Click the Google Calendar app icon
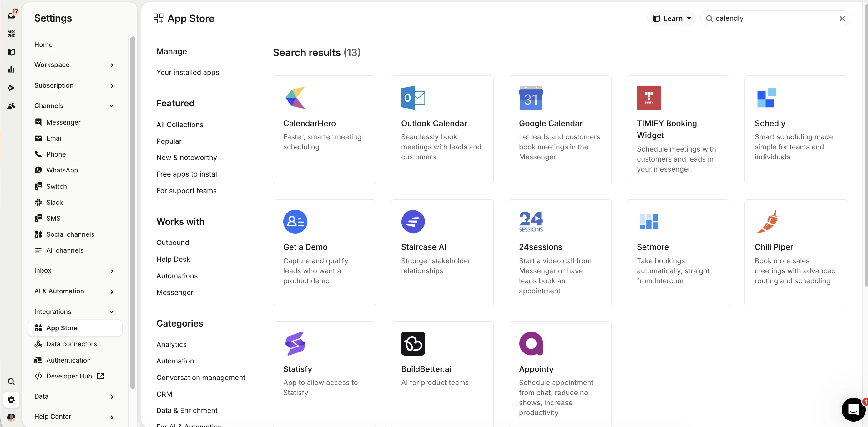 [531, 98]
